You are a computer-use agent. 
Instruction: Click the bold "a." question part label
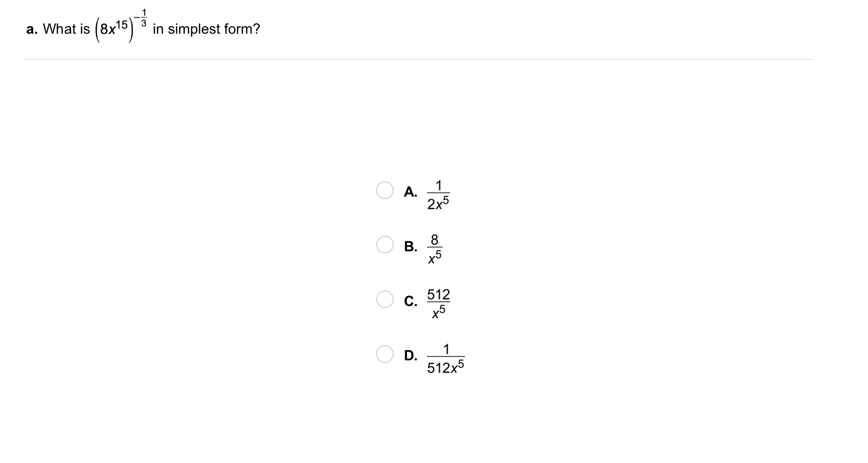(x=32, y=29)
